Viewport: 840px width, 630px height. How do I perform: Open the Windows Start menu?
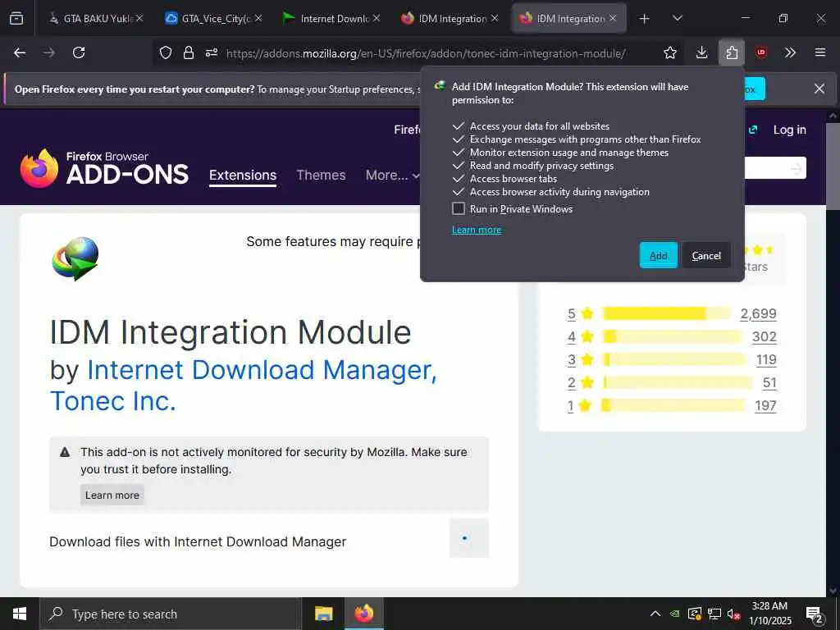[20, 614]
